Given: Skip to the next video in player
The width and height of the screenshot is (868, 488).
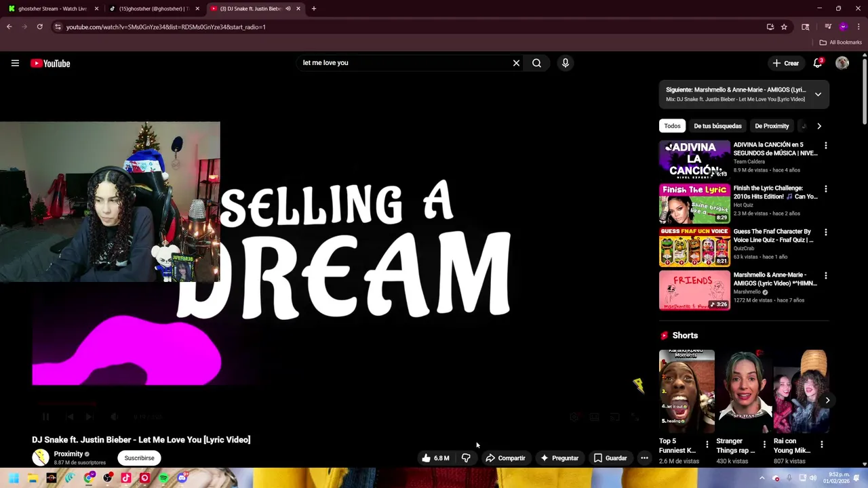Looking at the screenshot, I should (x=89, y=418).
